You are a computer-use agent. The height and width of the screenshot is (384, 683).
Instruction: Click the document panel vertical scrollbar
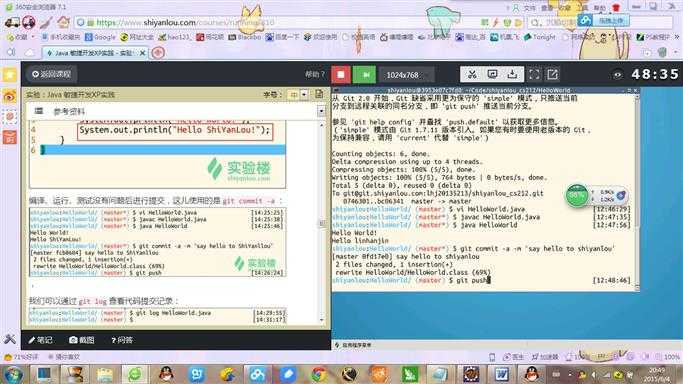[x=321, y=223]
